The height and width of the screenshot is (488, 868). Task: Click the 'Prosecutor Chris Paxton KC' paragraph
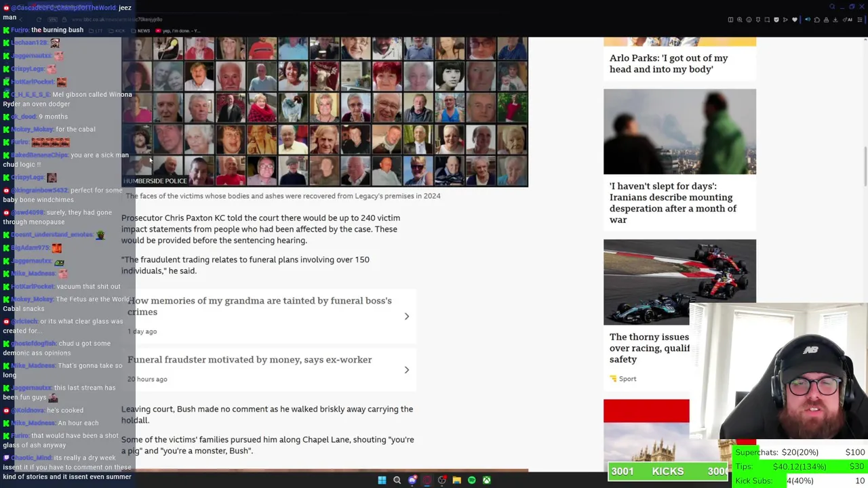tap(260, 229)
